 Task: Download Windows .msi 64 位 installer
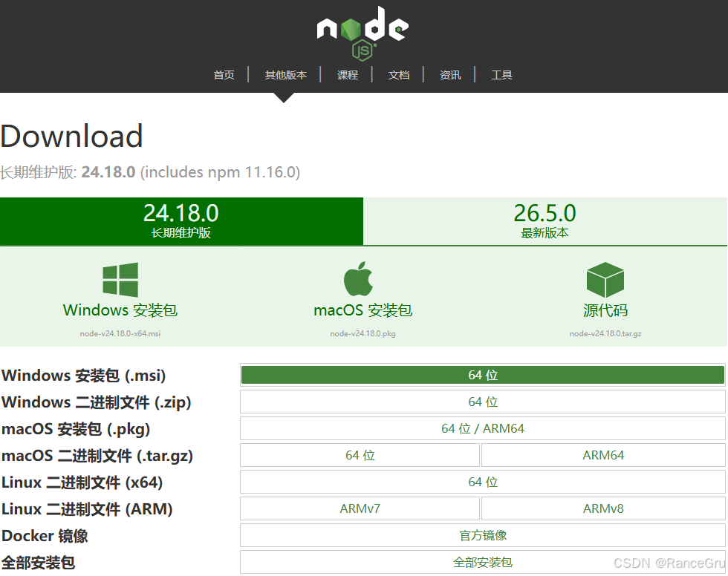coord(483,375)
